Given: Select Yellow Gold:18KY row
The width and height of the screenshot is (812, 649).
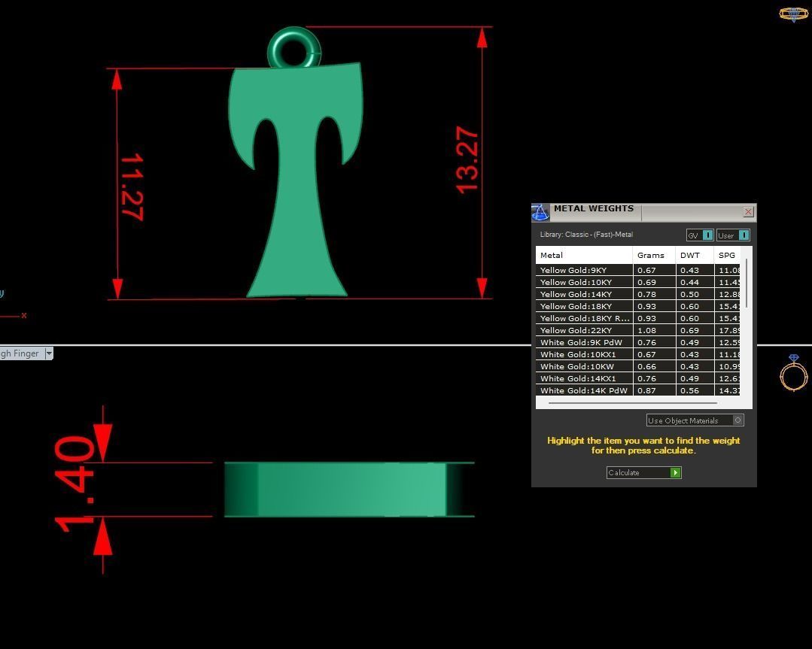Looking at the screenshot, I should (x=638, y=306).
